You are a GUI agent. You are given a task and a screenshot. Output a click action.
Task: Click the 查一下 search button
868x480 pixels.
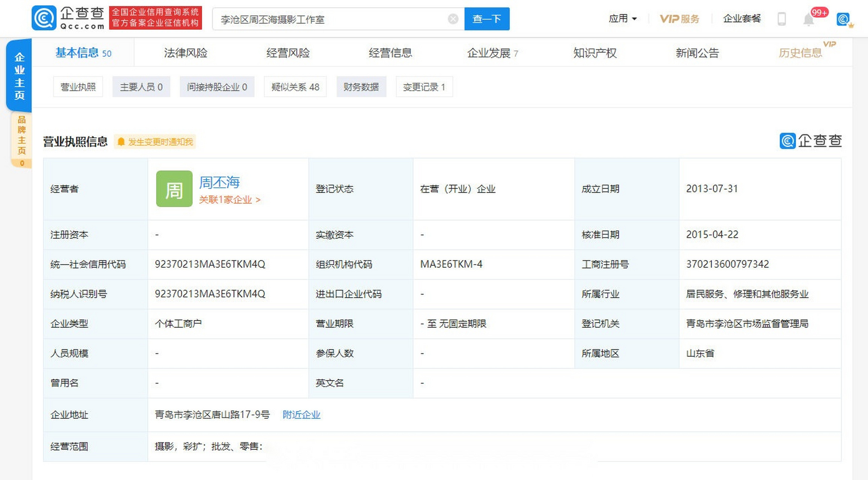coord(487,19)
